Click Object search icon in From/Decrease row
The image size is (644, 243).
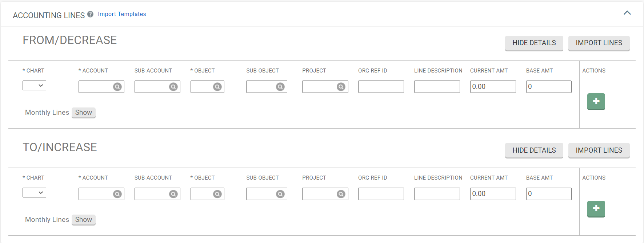coord(217,87)
